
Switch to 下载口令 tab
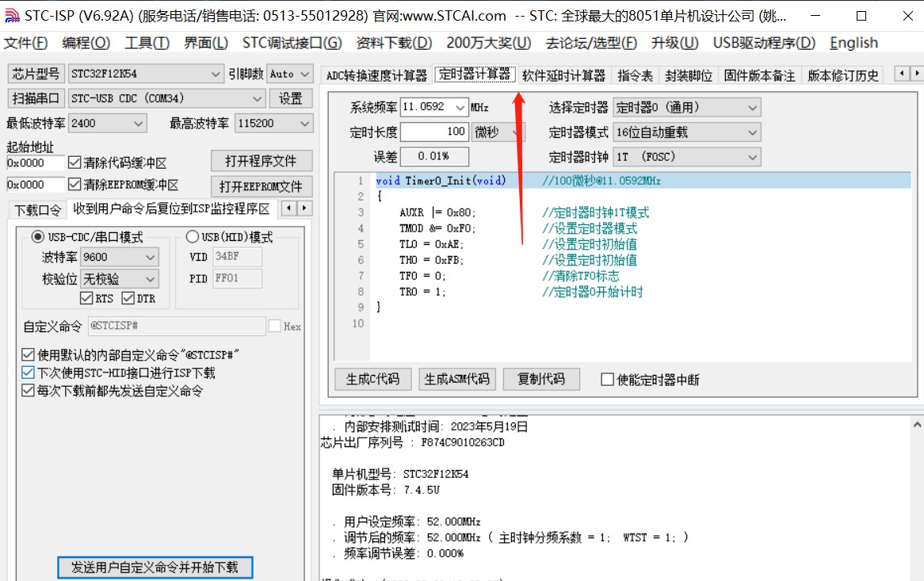click(x=38, y=210)
